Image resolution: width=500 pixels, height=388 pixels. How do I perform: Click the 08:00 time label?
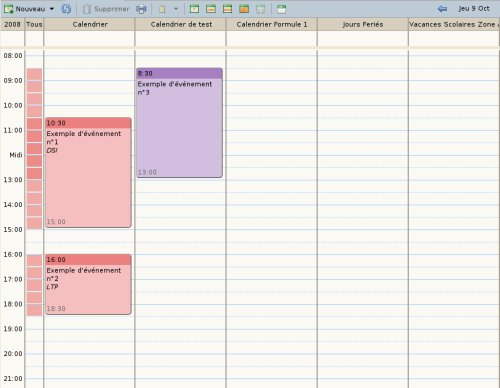click(13, 56)
